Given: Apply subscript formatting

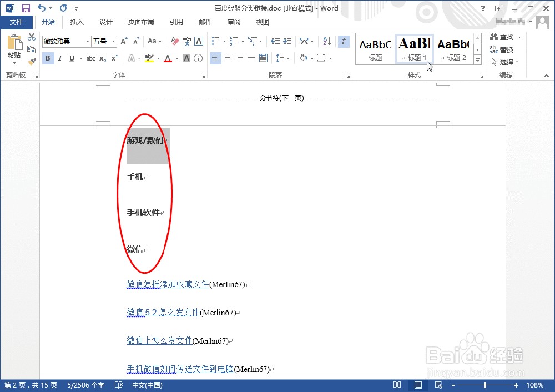Looking at the screenshot, I should 103,58.
